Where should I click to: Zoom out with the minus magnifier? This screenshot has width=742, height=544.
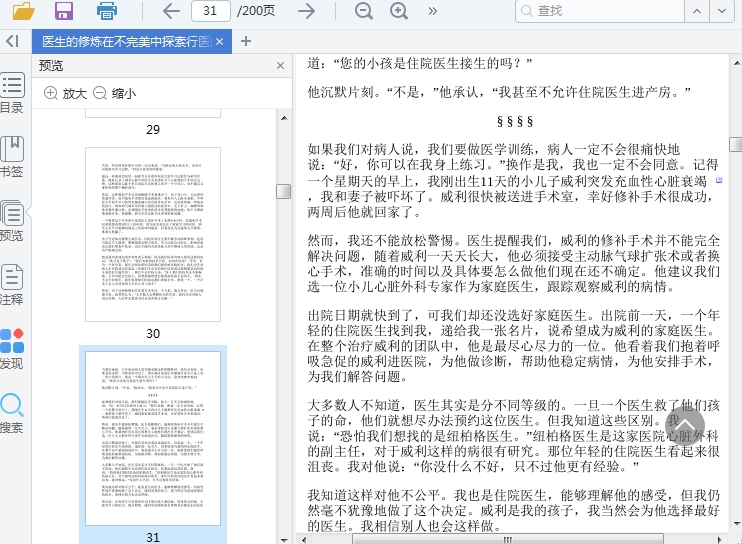click(363, 11)
